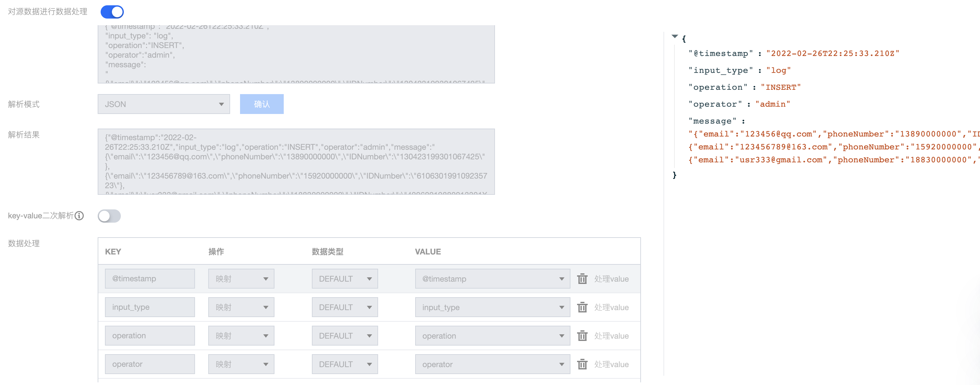Screen dimensions: 980x385
Task: Open DEFAULT data type dropdown for input_type
Action: click(344, 307)
